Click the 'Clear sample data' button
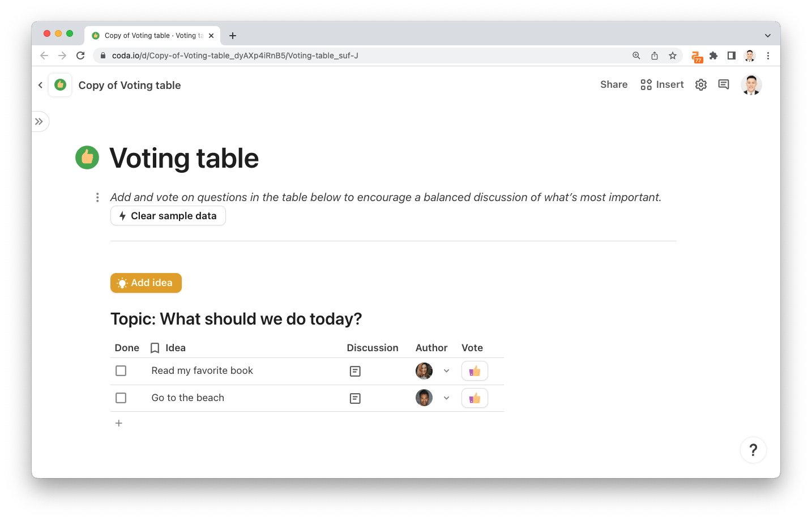The width and height of the screenshot is (812, 520). tap(168, 216)
